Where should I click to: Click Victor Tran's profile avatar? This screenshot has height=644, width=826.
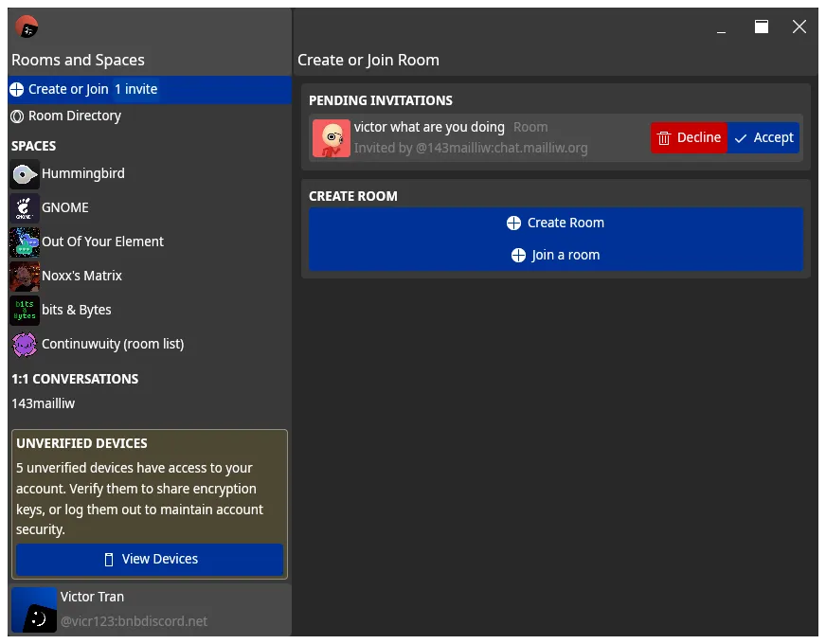pyautogui.click(x=34, y=609)
